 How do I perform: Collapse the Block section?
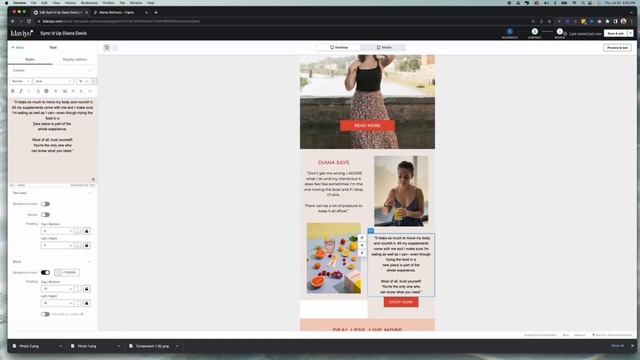pyautogui.click(x=90, y=262)
